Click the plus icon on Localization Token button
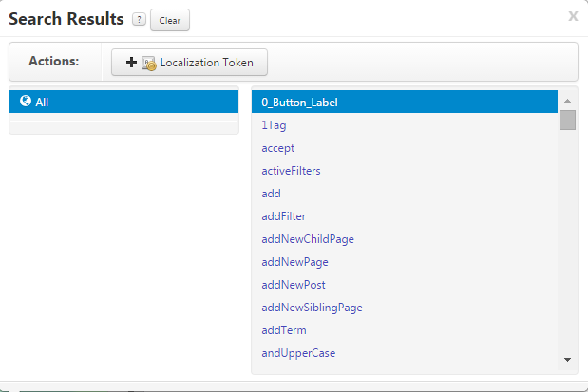Image resolution: width=588 pixels, height=392 pixels. pos(131,63)
